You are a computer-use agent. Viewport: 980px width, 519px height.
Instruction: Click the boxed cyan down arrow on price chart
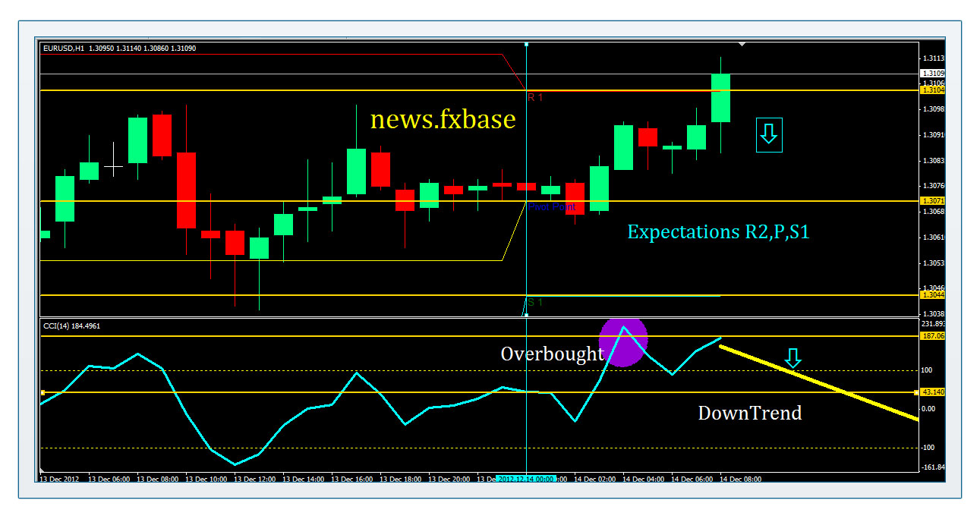click(768, 135)
